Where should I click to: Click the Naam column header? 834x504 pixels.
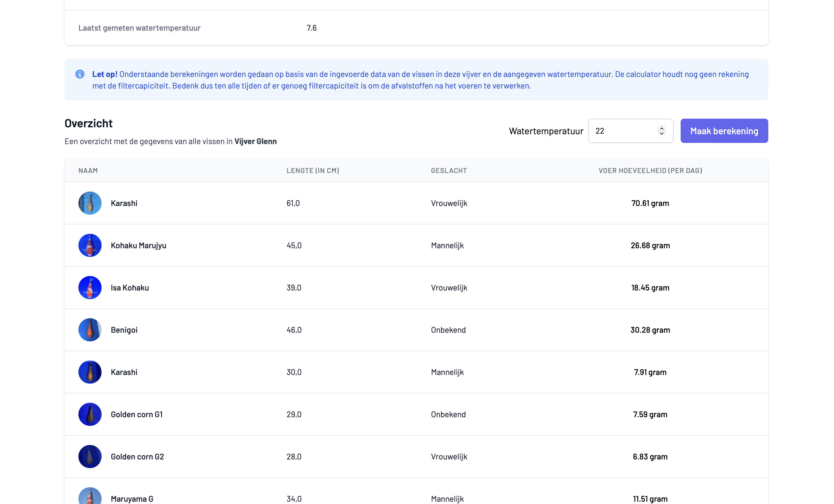pyautogui.click(x=88, y=171)
